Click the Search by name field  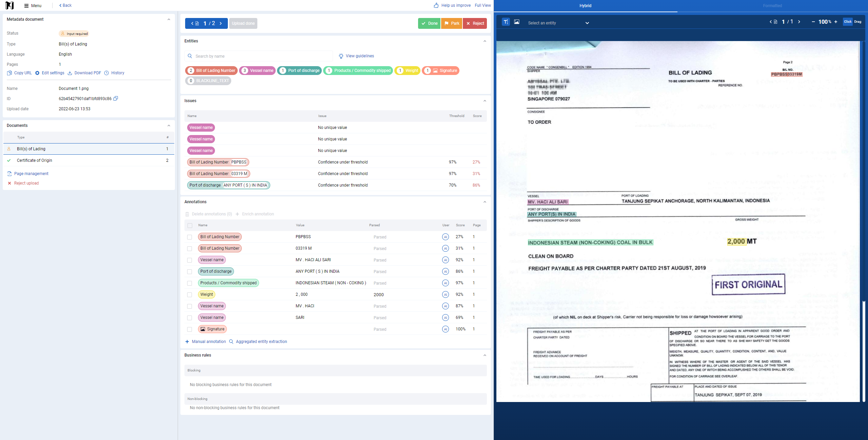pyautogui.click(x=259, y=56)
